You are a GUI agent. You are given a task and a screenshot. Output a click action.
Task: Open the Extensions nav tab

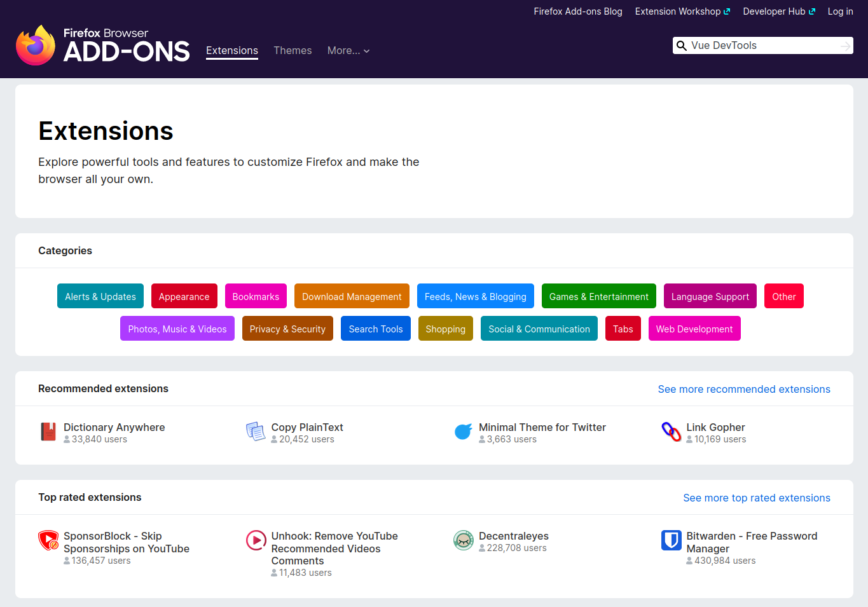232,51
